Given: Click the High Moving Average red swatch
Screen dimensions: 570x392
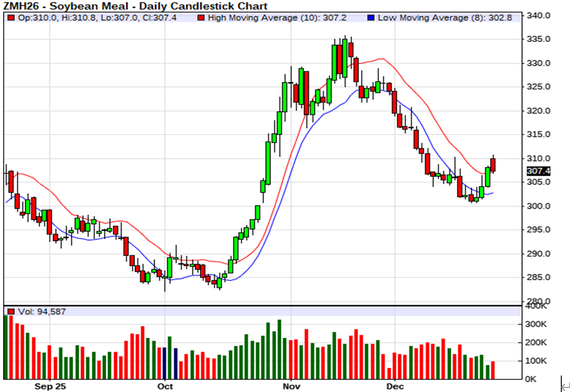Looking at the screenshot, I should pyautogui.click(x=201, y=18).
